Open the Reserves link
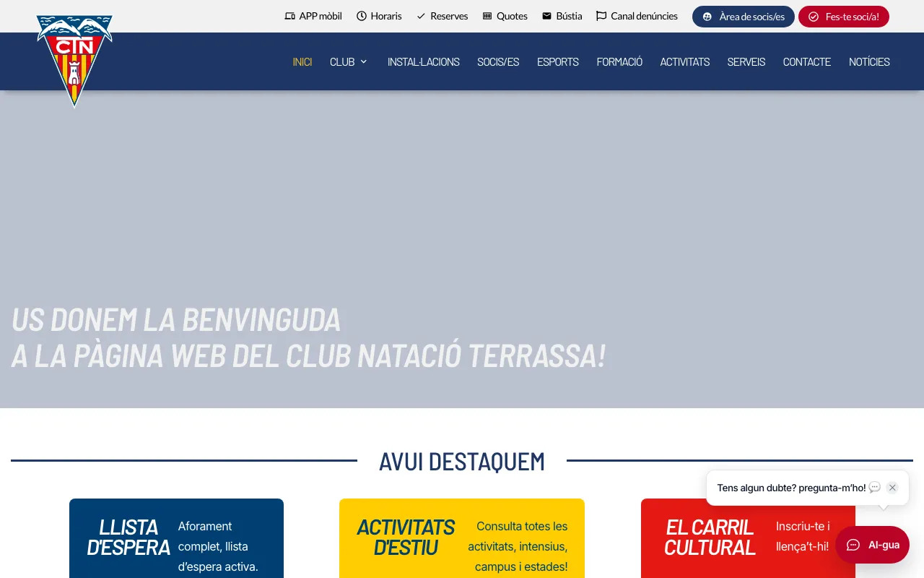 (x=442, y=16)
